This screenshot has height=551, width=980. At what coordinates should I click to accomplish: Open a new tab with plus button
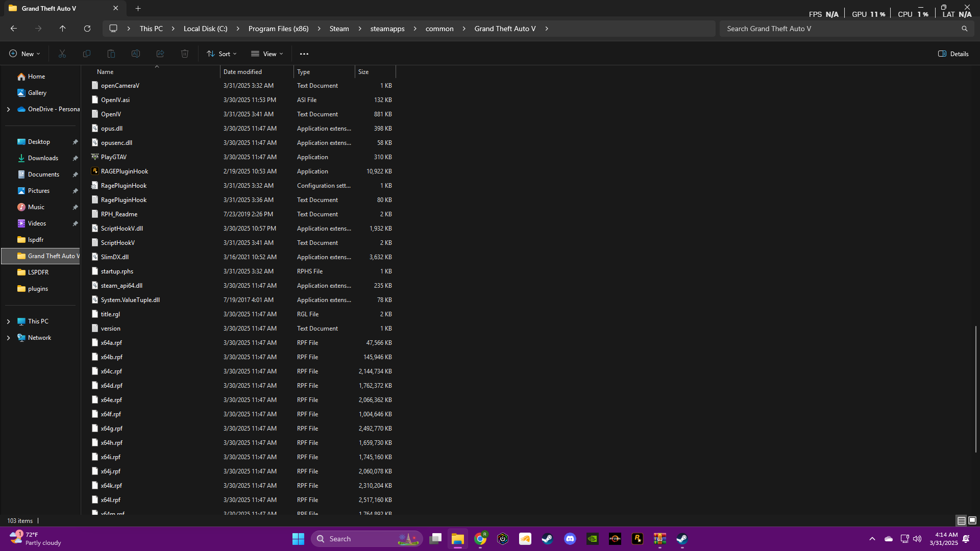[x=138, y=8]
